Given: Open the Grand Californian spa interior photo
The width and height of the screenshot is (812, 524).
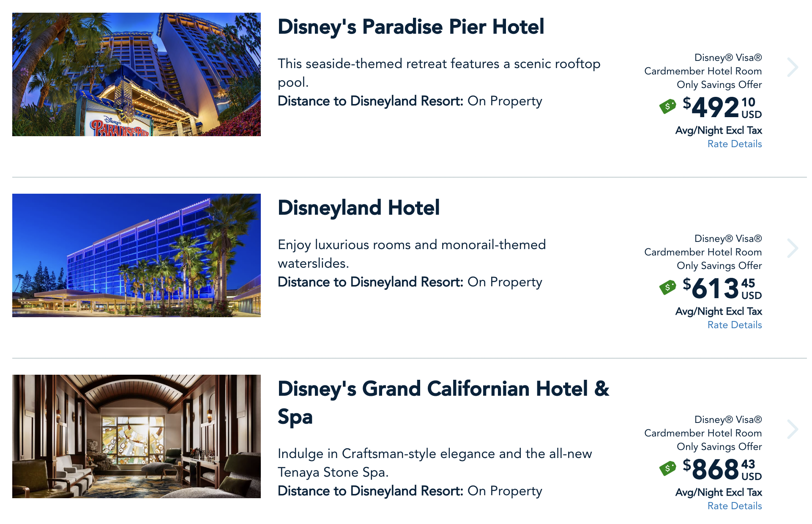Looking at the screenshot, I should 137,436.
